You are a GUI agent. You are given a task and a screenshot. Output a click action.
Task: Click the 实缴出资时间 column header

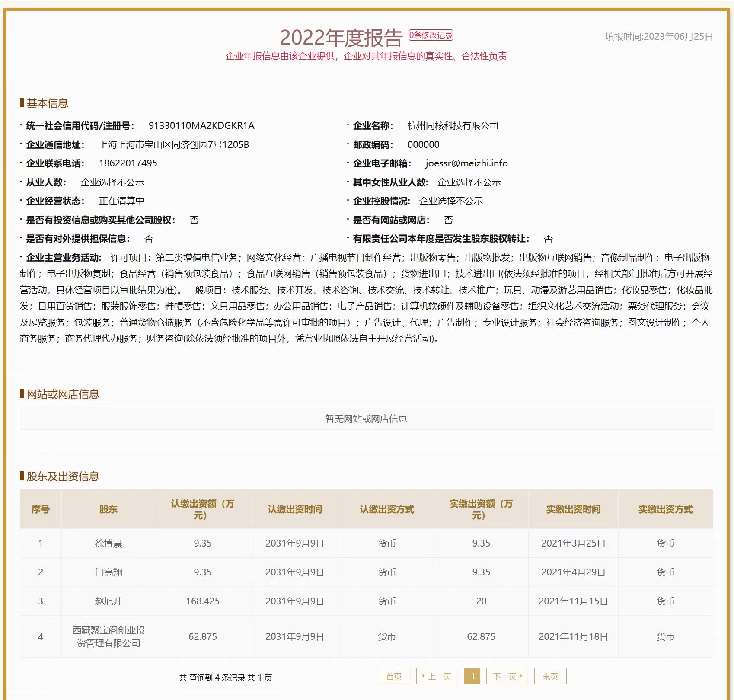[573, 509]
